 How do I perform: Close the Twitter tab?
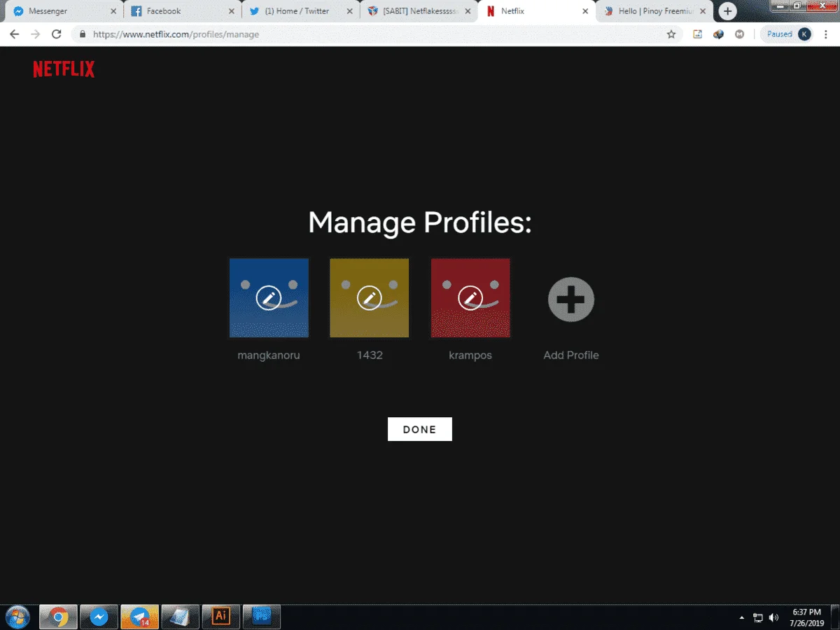tap(349, 11)
